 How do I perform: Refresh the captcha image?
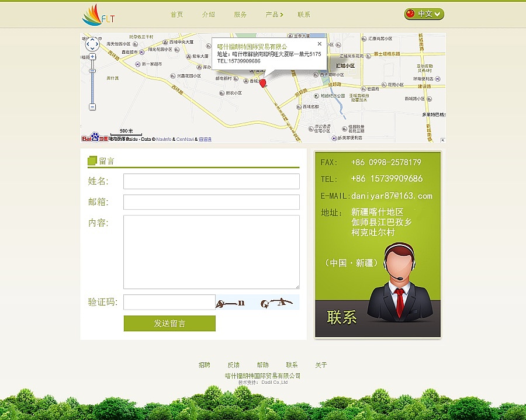coord(257,302)
